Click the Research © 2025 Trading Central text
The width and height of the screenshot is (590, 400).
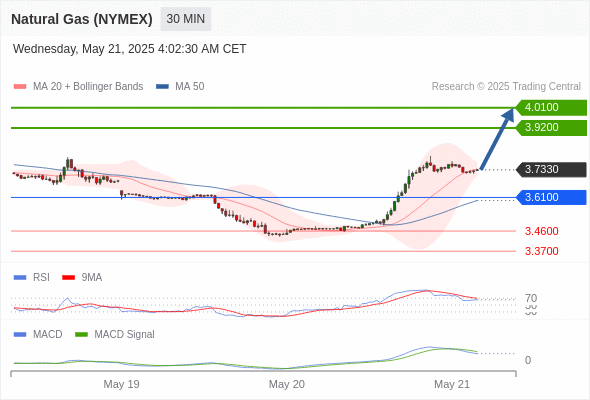click(x=506, y=87)
